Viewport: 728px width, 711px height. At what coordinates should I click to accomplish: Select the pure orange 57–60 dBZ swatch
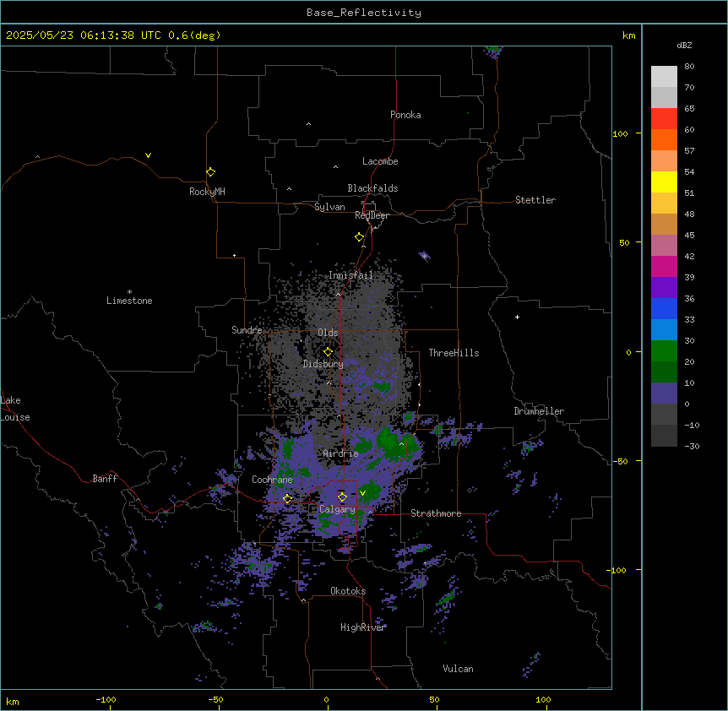click(x=664, y=139)
